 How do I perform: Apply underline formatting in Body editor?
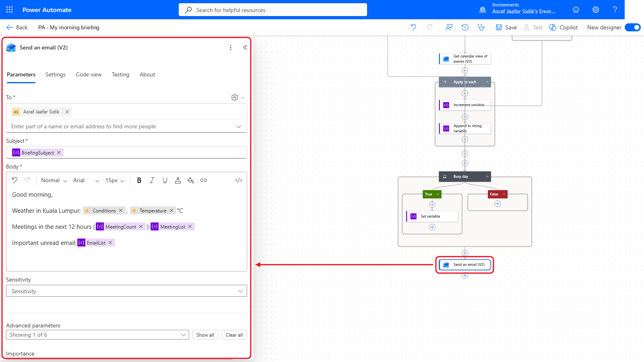click(x=165, y=180)
